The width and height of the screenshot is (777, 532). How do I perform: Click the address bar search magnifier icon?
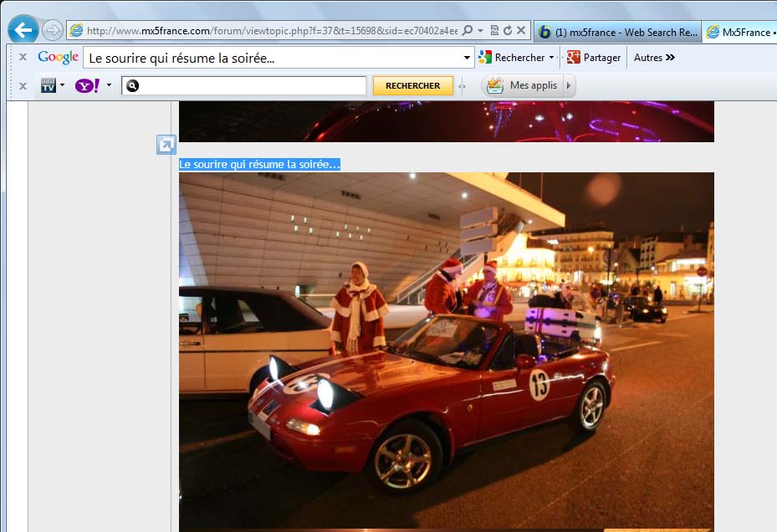tap(468, 31)
